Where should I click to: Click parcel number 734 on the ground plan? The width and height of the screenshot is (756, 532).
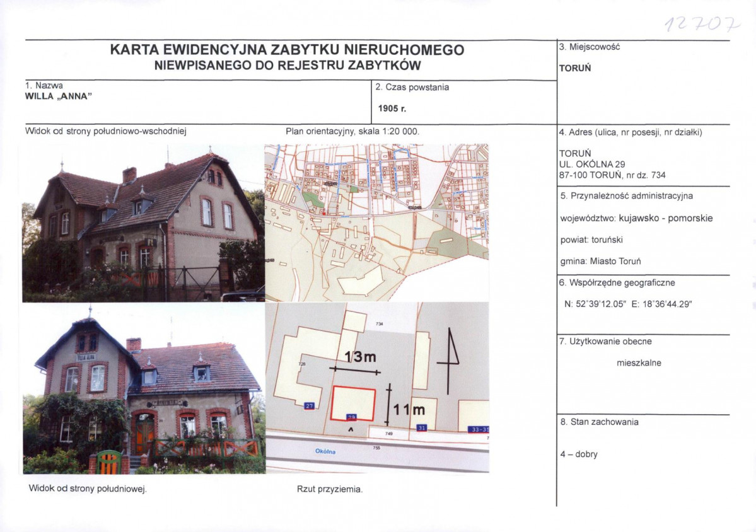[x=380, y=323]
